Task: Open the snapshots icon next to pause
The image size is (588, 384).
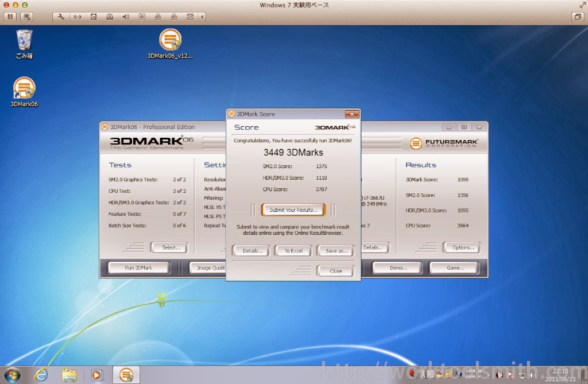Action: (x=26, y=17)
